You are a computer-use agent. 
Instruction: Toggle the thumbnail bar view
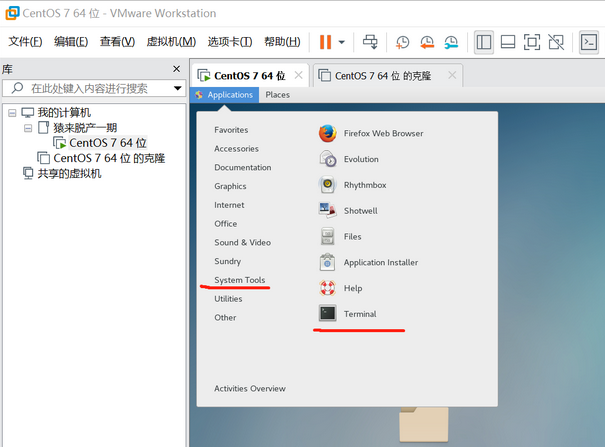[x=508, y=42]
